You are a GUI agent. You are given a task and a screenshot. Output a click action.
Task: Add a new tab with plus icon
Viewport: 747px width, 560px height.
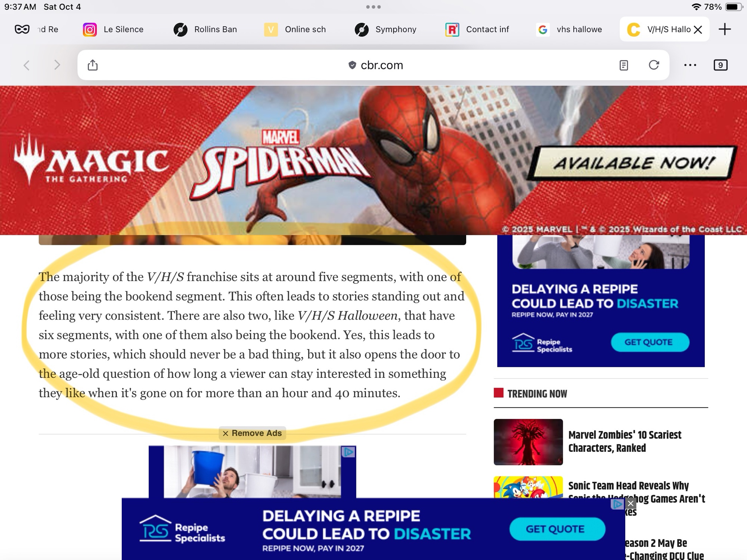click(x=725, y=29)
